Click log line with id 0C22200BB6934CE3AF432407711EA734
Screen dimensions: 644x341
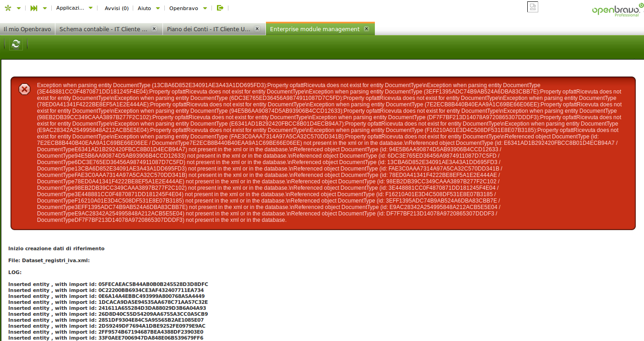(106, 290)
